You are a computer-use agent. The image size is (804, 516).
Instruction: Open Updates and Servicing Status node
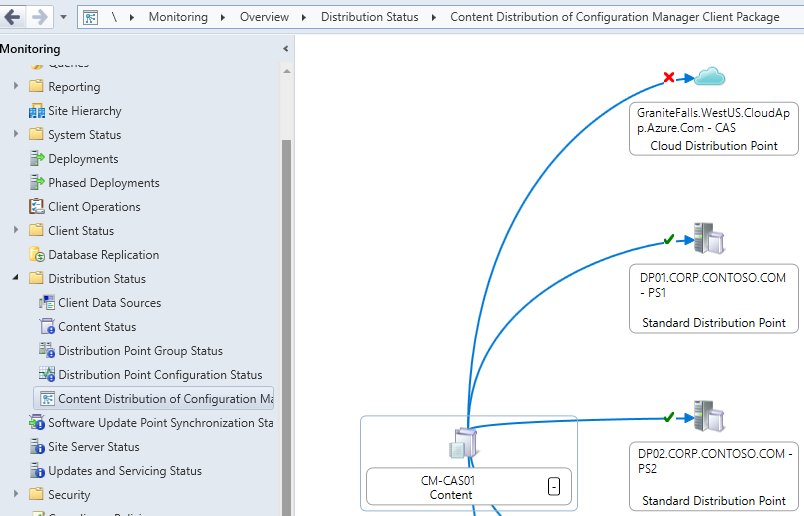click(x=125, y=471)
